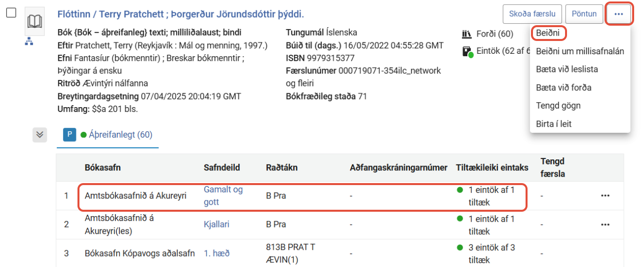Choose Beiðni um millisafnalán menu item
The height and width of the screenshot is (267, 644).
pyautogui.click(x=580, y=51)
